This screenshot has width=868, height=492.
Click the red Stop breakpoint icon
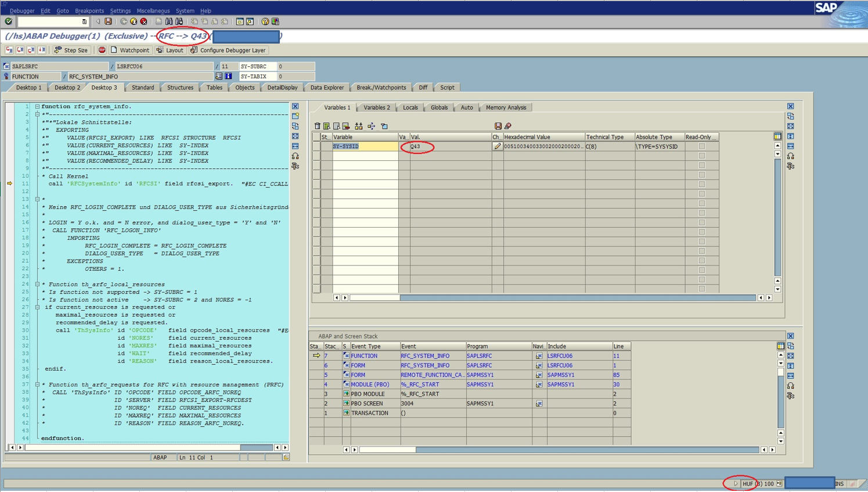tap(102, 50)
